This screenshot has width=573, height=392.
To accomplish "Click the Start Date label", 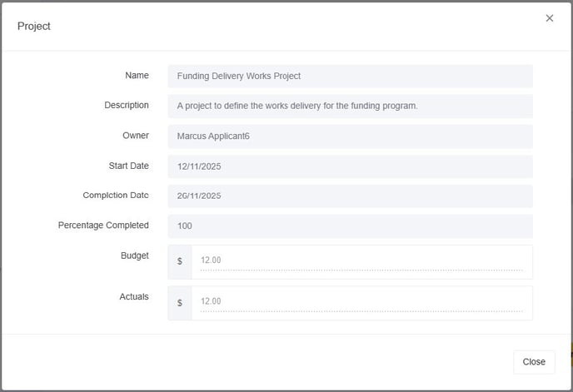I will (x=128, y=166).
